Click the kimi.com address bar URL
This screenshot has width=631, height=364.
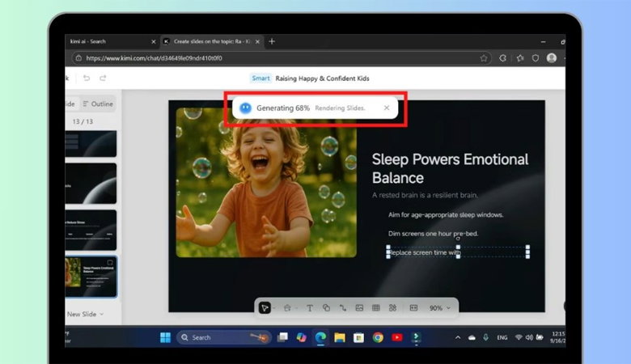[x=155, y=58]
